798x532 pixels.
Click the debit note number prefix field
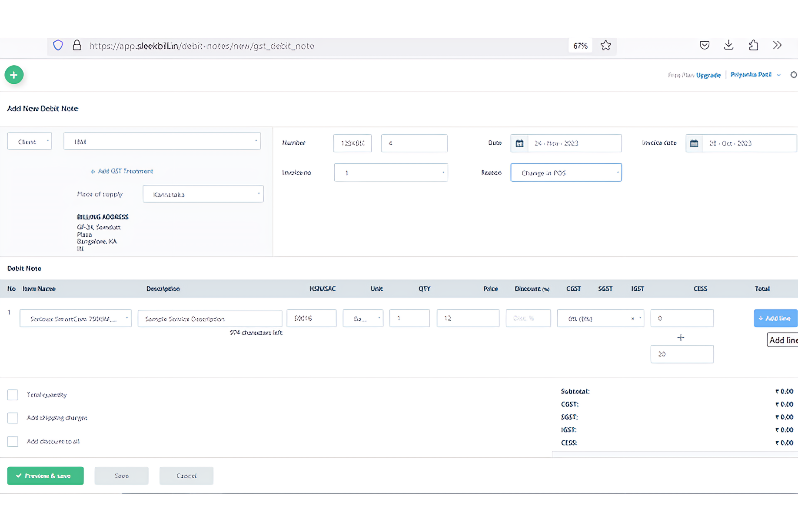point(352,143)
